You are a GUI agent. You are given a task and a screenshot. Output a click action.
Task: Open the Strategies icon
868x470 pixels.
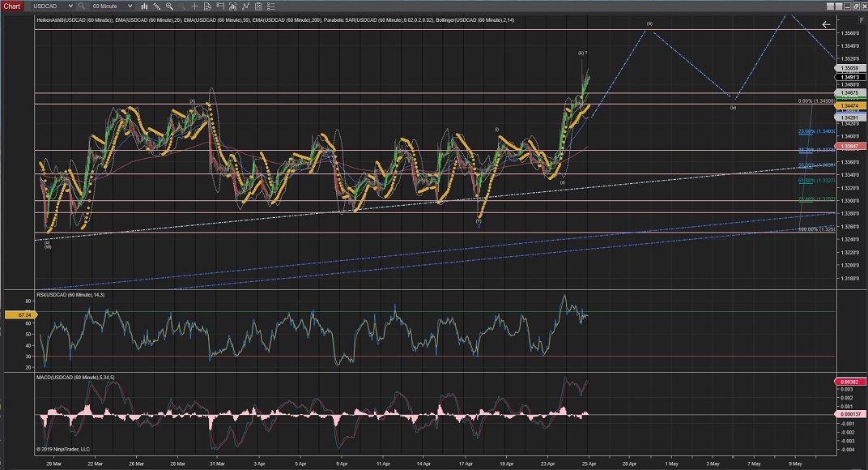258,6
